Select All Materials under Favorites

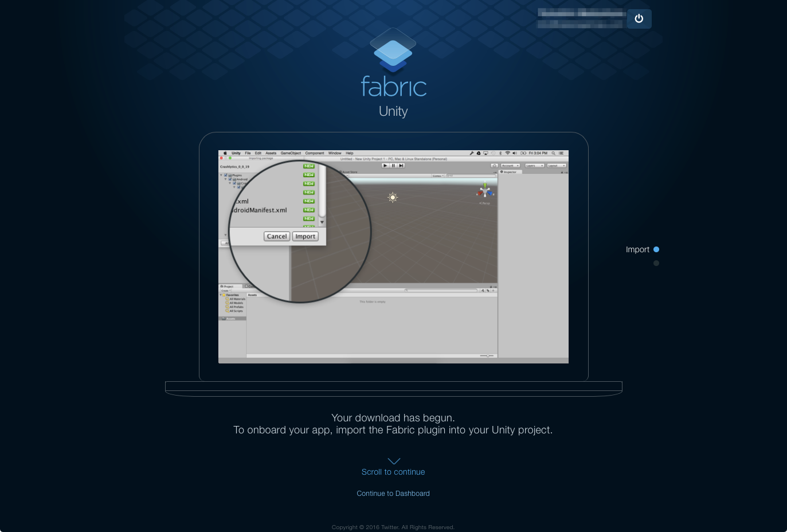tap(237, 299)
